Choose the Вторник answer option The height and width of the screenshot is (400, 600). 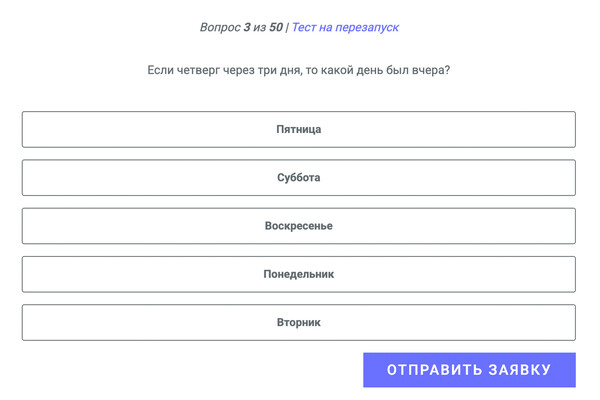298,322
